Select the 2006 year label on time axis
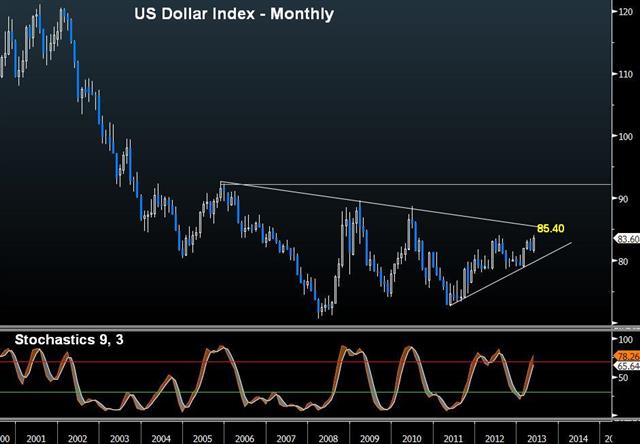The image size is (640, 444). pos(244,439)
